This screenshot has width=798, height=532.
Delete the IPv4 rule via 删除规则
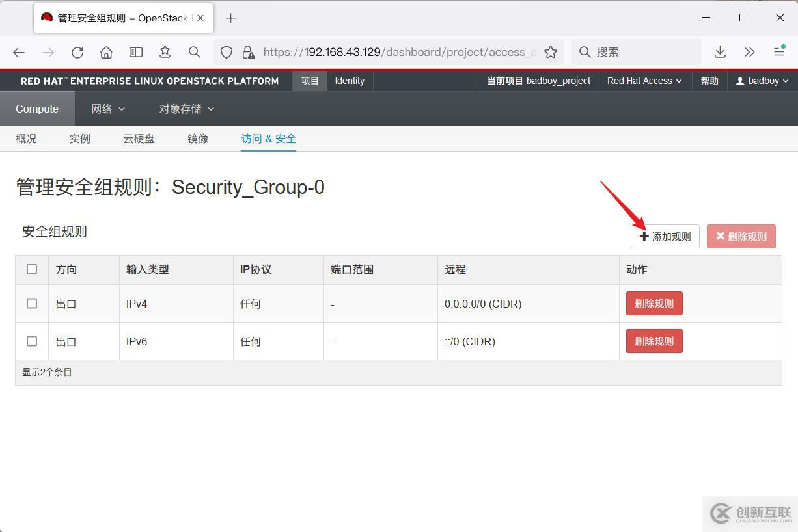pyautogui.click(x=654, y=303)
